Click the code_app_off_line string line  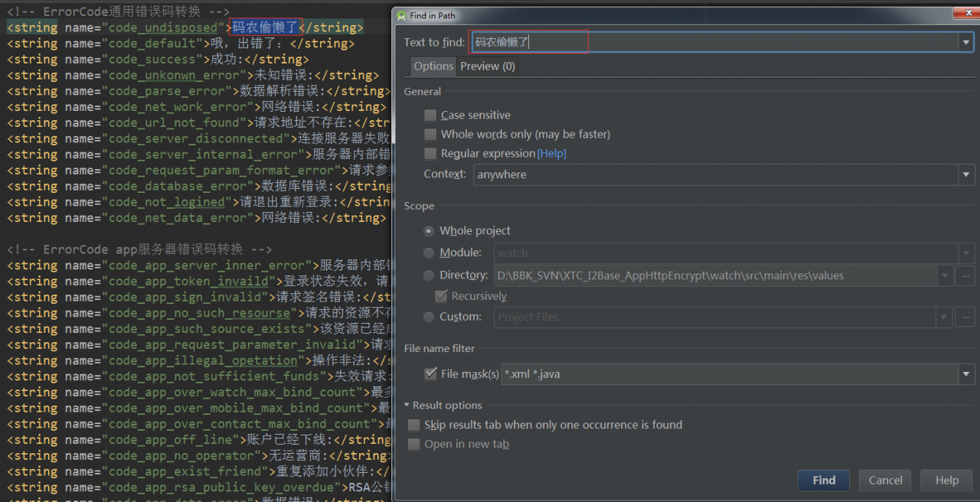tap(199, 440)
